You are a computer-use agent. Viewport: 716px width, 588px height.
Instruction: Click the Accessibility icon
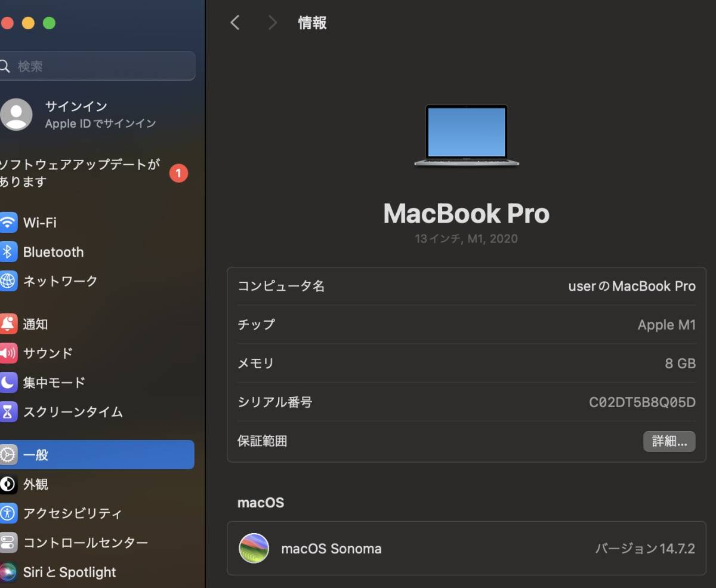tap(8, 513)
